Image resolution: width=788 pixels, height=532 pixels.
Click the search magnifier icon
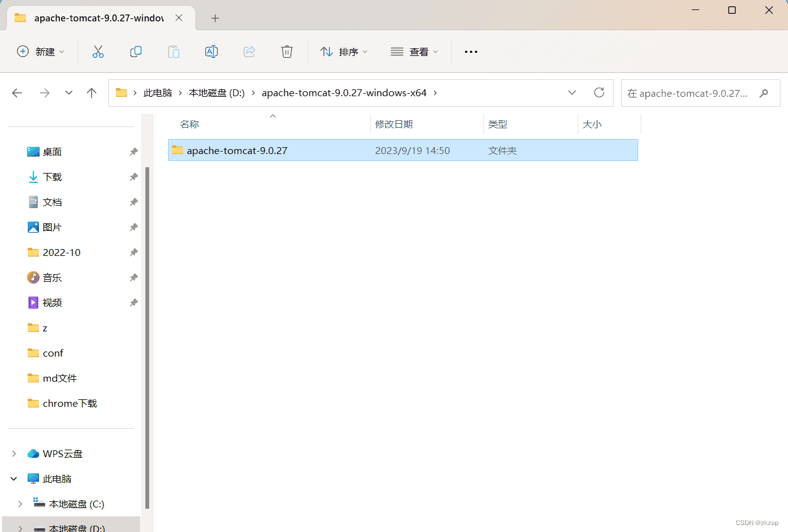[x=764, y=93]
